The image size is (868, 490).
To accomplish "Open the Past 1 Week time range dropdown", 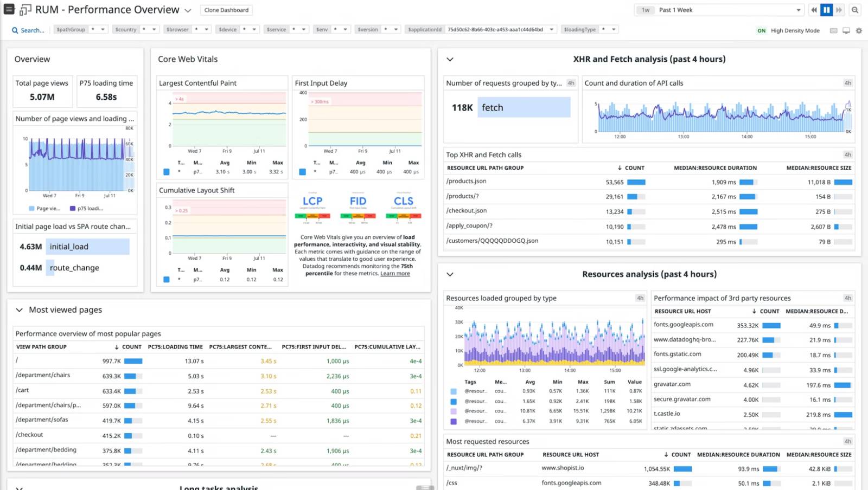I will click(x=719, y=9).
